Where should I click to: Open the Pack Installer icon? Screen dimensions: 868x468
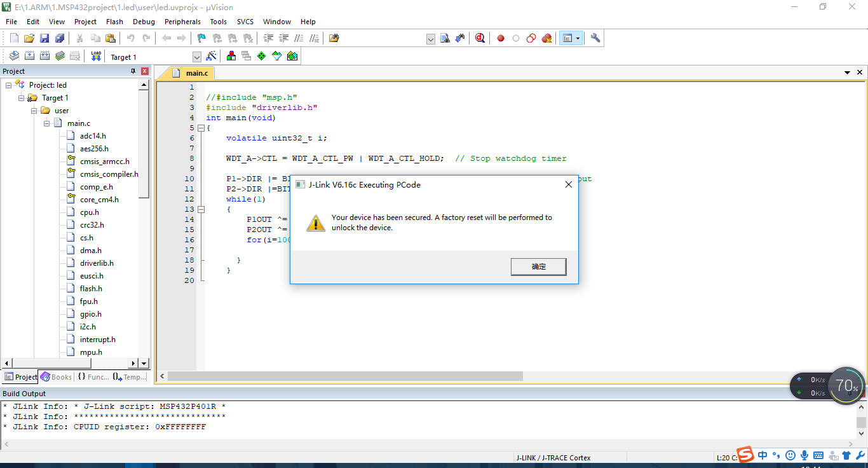[292, 56]
